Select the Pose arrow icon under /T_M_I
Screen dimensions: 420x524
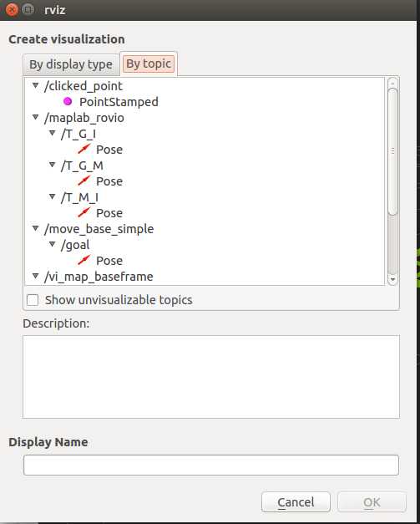coord(84,212)
